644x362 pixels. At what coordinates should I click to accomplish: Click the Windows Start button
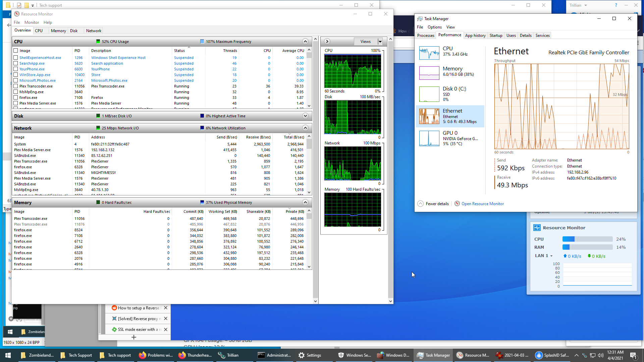8,355
